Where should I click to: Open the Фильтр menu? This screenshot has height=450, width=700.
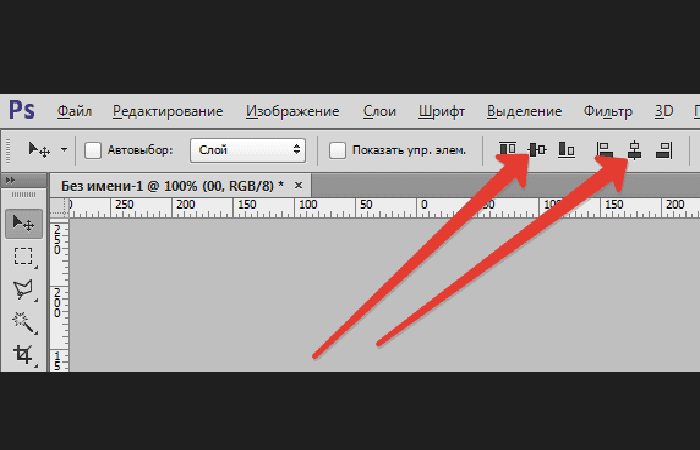[x=608, y=111]
